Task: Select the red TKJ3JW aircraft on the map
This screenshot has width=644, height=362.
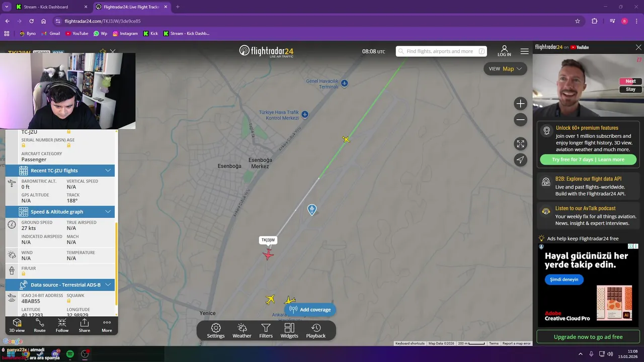Action: tap(268, 254)
